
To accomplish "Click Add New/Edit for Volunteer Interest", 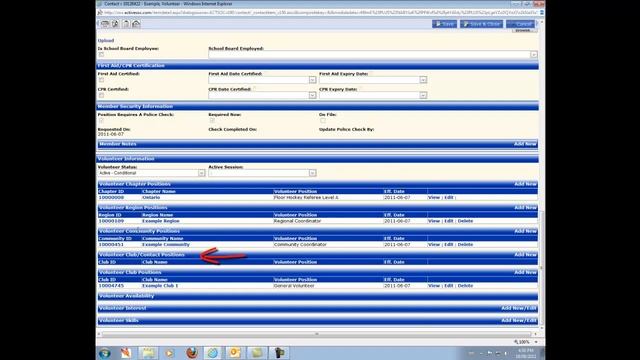I will (x=519, y=309).
